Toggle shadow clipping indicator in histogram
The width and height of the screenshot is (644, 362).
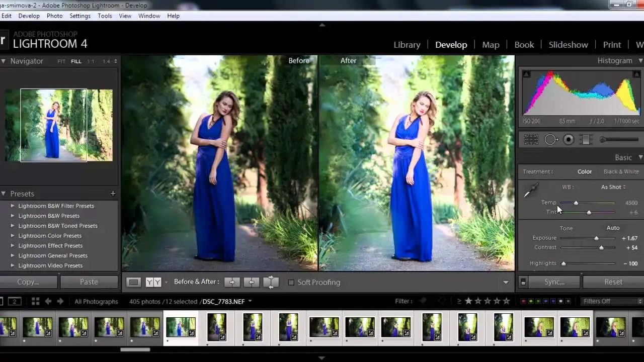(526, 74)
